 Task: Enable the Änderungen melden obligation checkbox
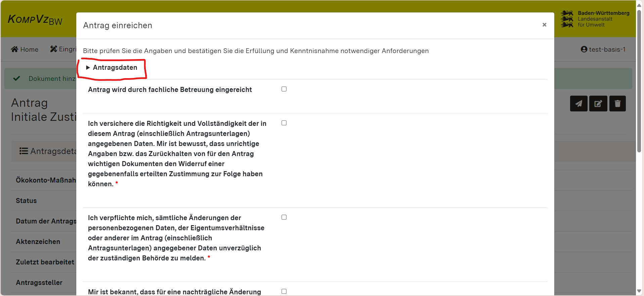[x=284, y=217]
